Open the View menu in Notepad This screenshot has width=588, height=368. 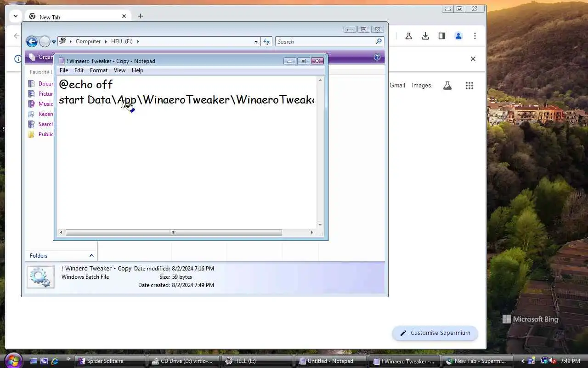(119, 70)
